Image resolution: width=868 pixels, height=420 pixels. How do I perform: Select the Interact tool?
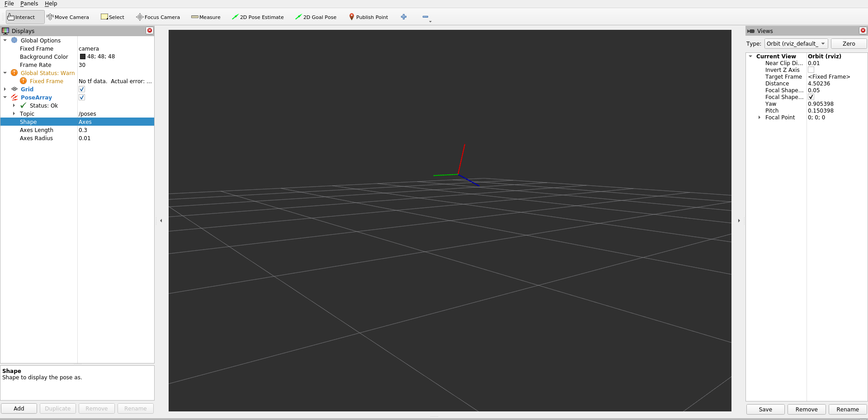pyautogui.click(x=21, y=17)
